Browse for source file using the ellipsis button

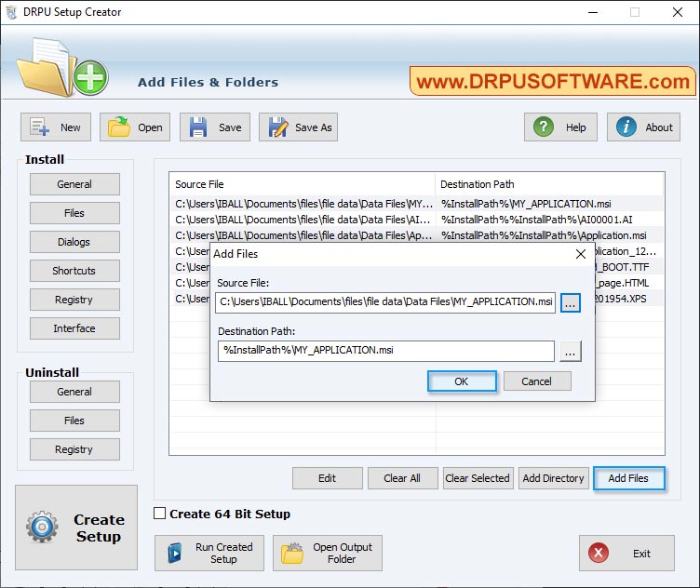[570, 303]
